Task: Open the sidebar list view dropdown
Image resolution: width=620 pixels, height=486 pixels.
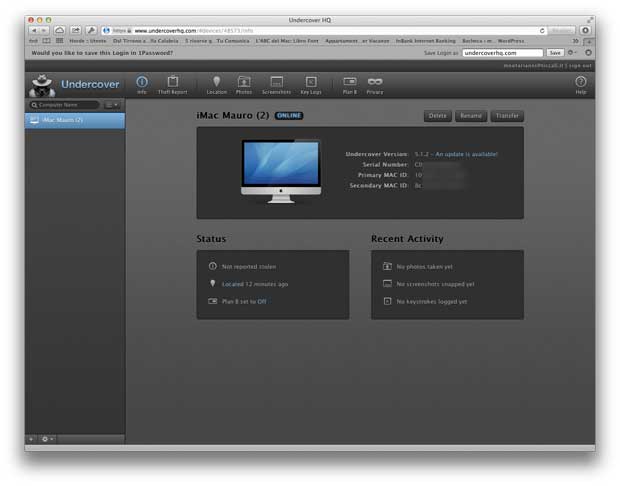Action: [x=112, y=105]
